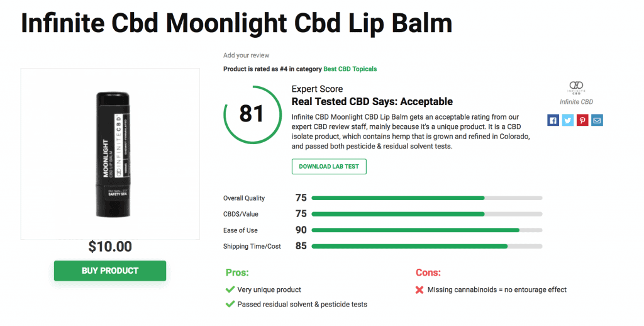Share by email envelope icon
The height and width of the screenshot is (326, 644).
pyautogui.click(x=597, y=120)
